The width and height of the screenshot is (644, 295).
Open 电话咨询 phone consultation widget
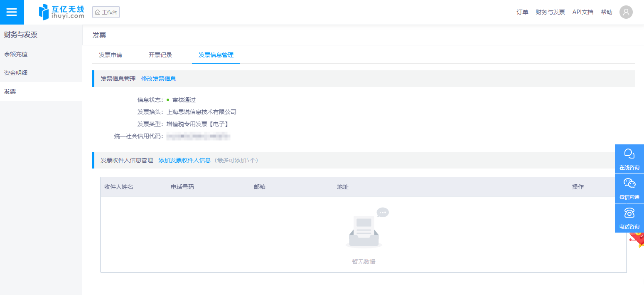(629, 218)
